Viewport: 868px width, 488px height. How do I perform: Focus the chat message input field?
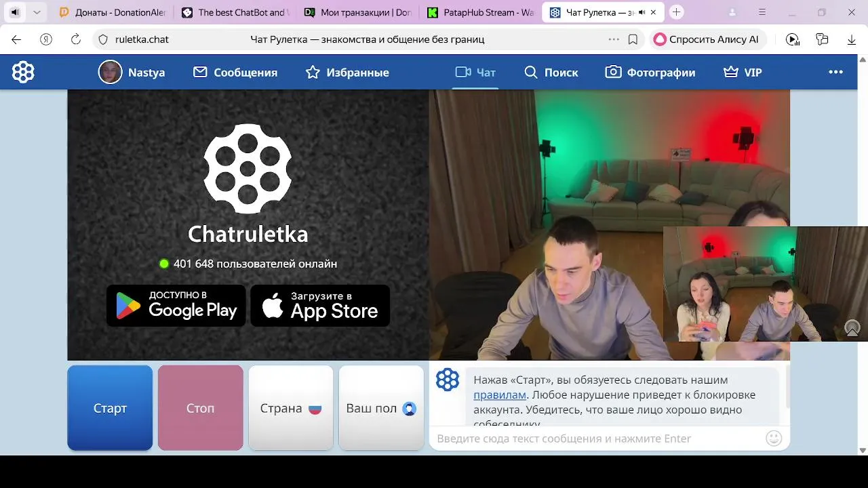597,439
